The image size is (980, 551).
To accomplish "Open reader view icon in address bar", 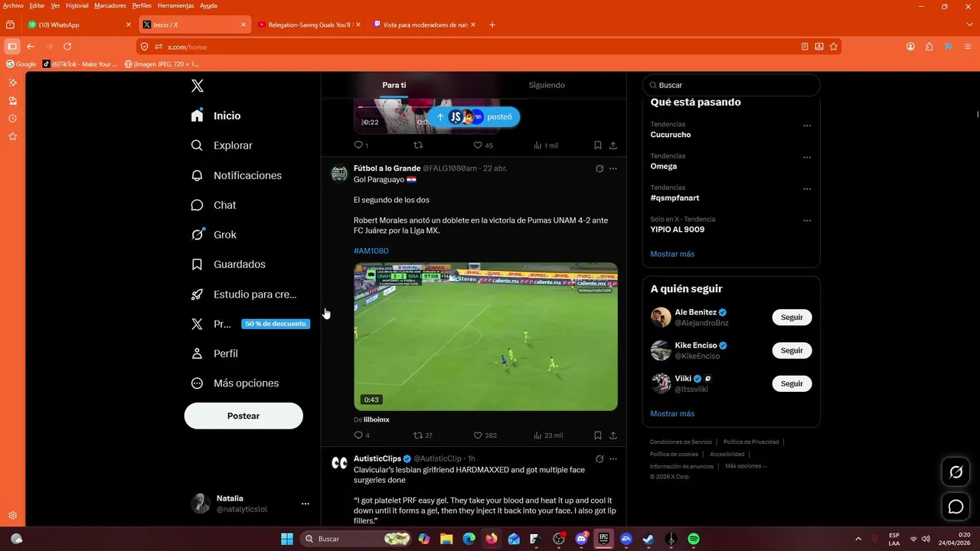I will click(x=805, y=47).
